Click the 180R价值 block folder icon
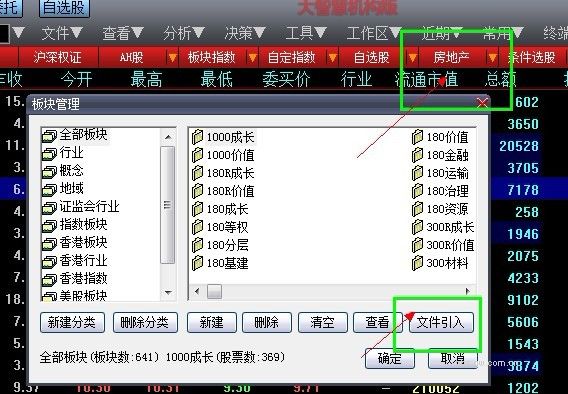 (197, 191)
